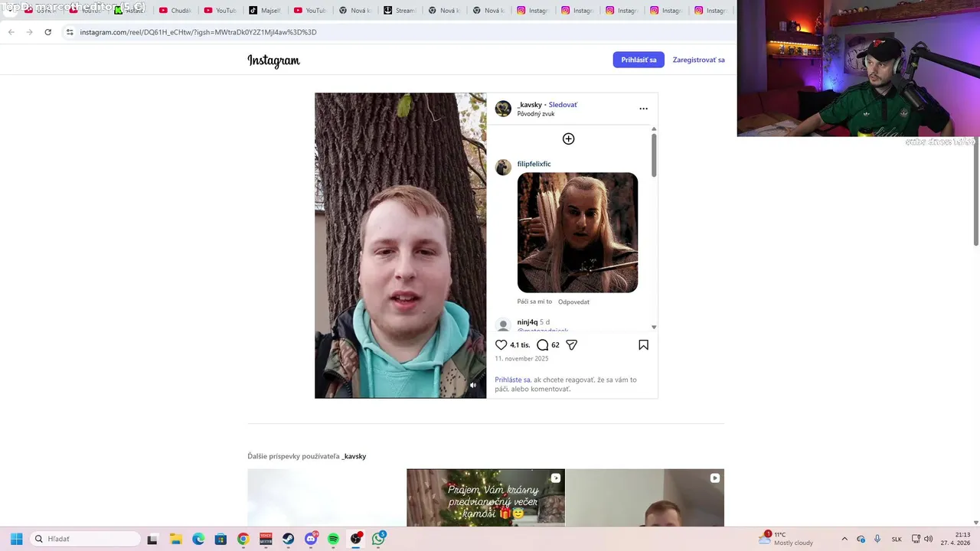Click the Instagram logo
The image size is (980, 551).
tap(273, 60)
